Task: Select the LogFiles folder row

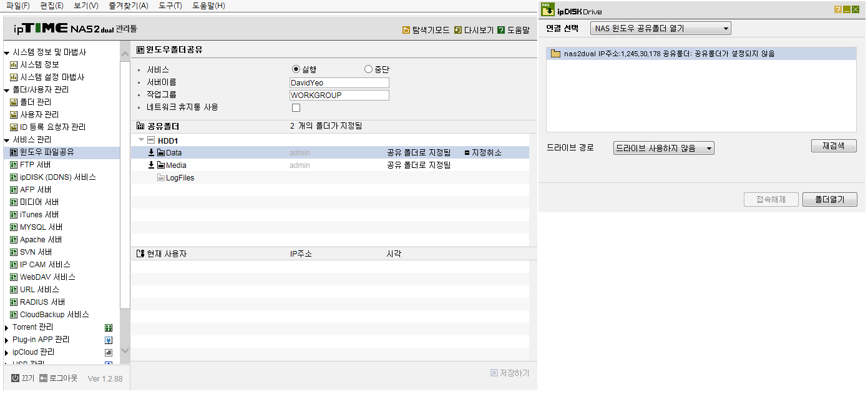Action: pos(329,178)
